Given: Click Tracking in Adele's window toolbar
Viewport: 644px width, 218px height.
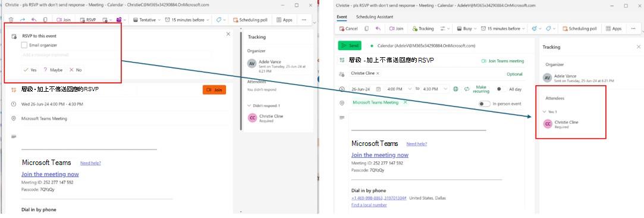Looking at the screenshot, I should (x=423, y=29).
